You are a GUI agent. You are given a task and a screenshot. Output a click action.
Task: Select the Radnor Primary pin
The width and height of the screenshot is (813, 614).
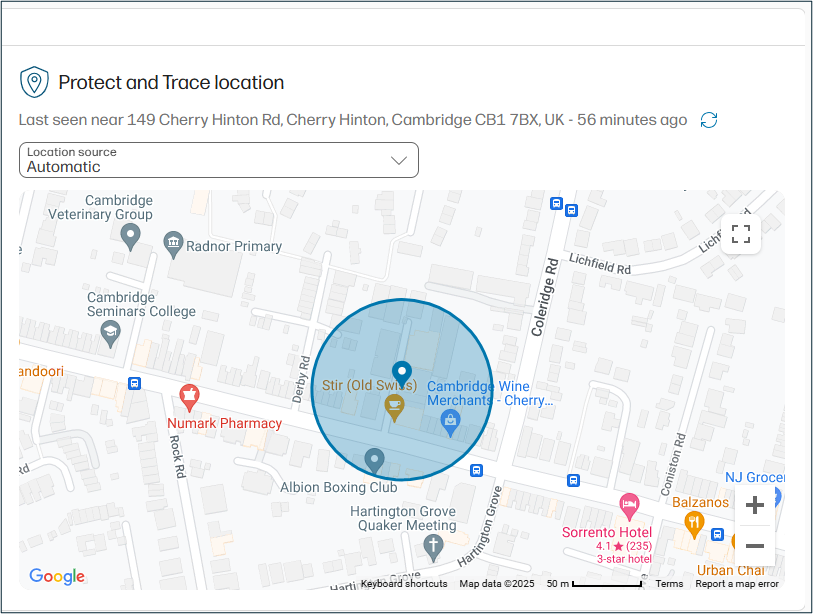tap(172, 243)
